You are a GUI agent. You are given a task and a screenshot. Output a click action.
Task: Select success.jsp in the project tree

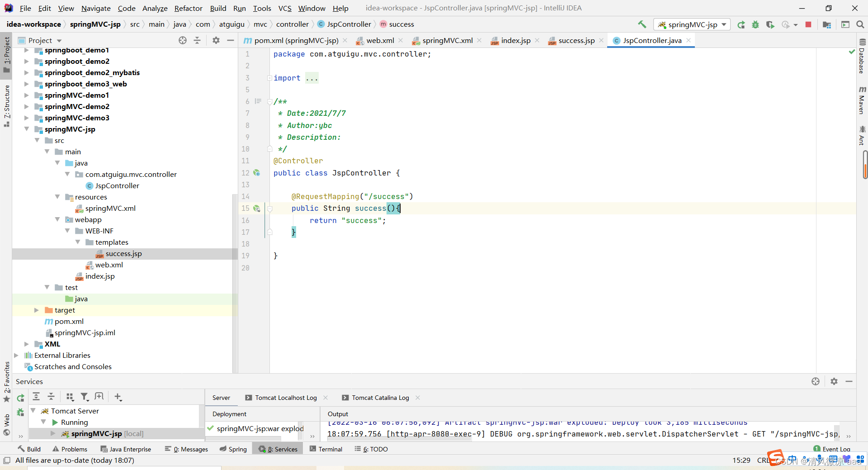click(123, 253)
